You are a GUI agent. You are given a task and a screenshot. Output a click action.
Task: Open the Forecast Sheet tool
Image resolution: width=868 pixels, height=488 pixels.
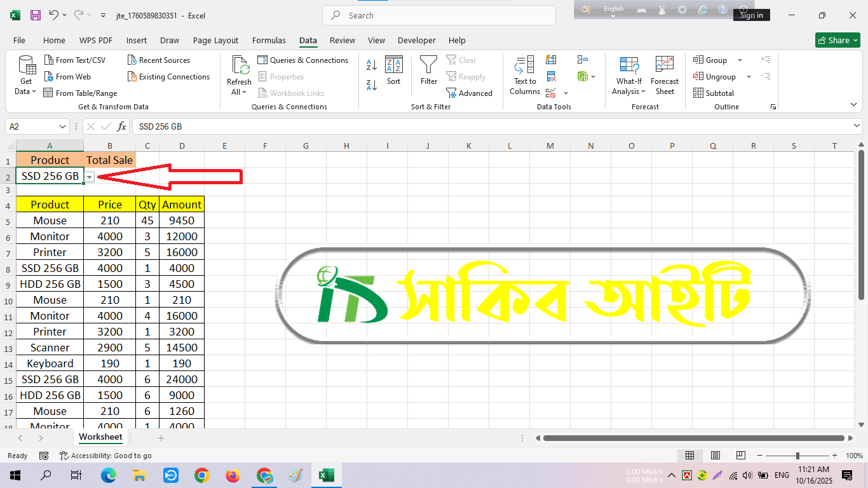tap(664, 75)
